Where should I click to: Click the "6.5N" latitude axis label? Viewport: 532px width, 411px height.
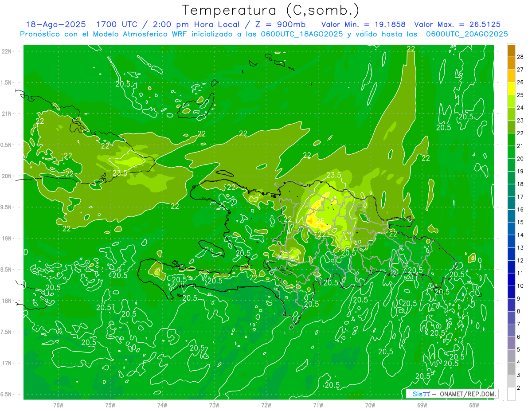[7, 394]
